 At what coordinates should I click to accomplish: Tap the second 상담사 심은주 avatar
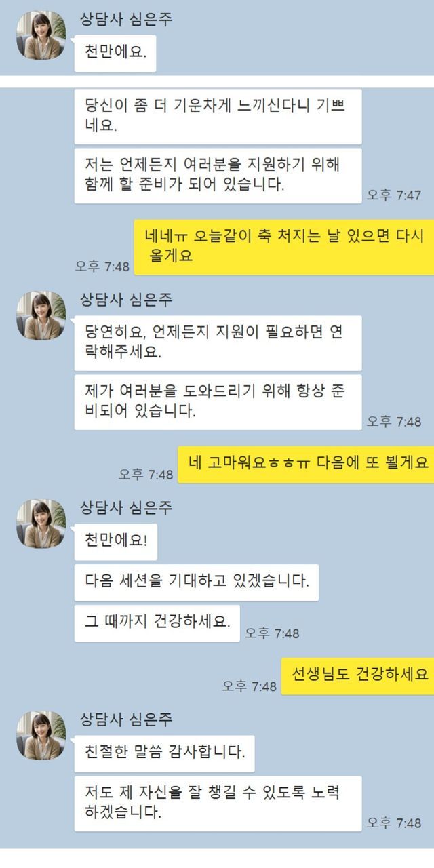(x=41, y=316)
